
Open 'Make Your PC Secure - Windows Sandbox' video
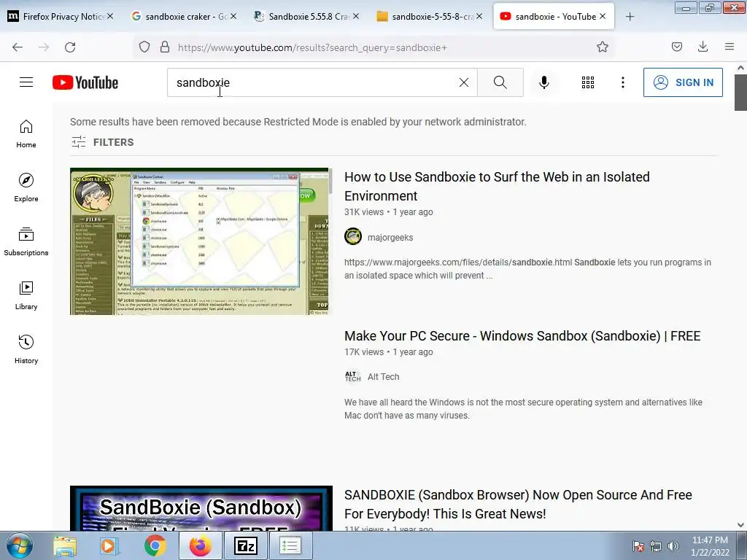coord(522,335)
